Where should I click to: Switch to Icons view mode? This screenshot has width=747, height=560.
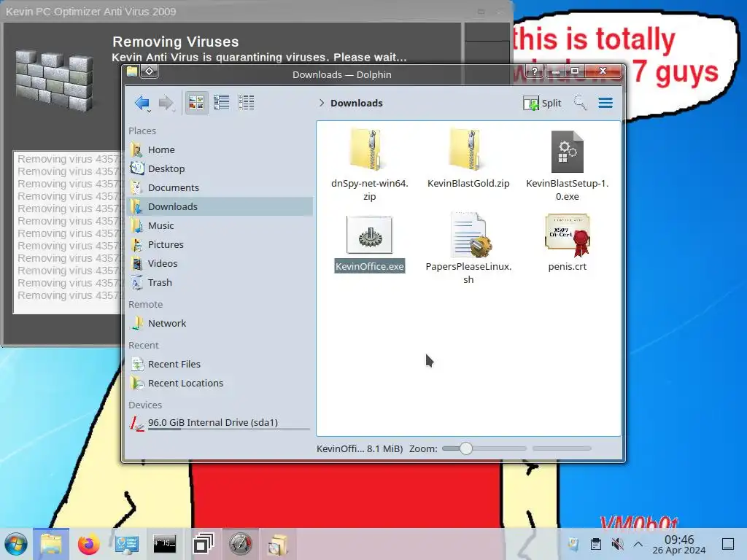pos(196,102)
